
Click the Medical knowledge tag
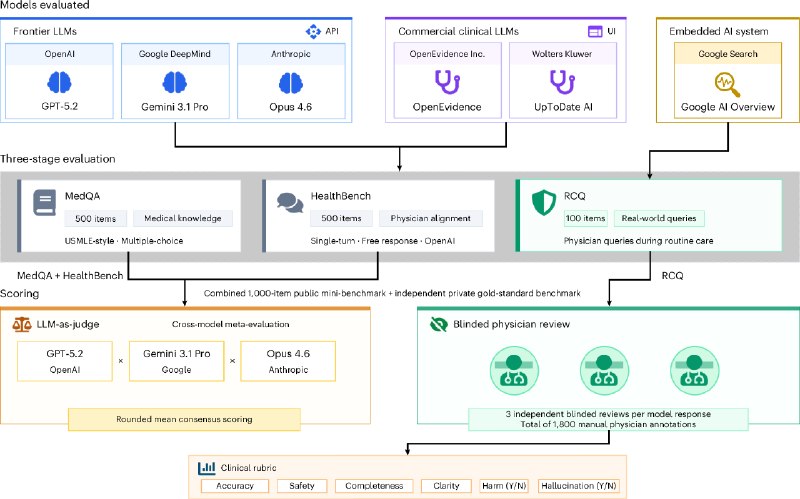183,218
